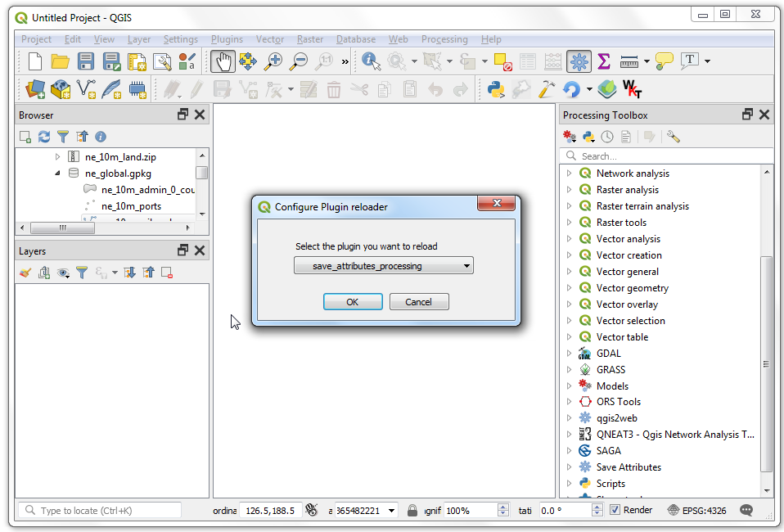This screenshot has width=784, height=532.
Task: Select the Pan Map hand tool
Action: 223,61
